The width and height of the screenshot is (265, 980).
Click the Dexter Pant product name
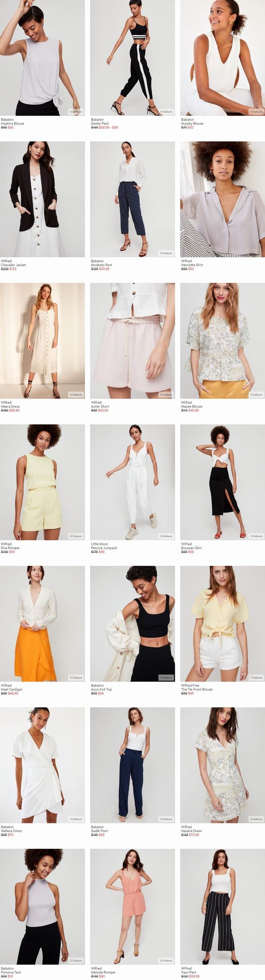coord(100,124)
